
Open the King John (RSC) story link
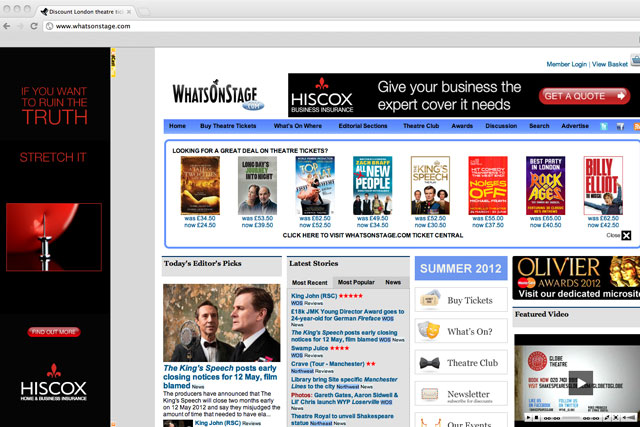click(314, 296)
